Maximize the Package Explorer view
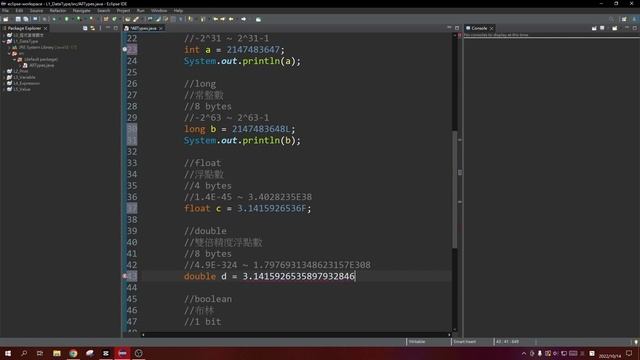Screen dimensions: 640x360 pos(116,28)
